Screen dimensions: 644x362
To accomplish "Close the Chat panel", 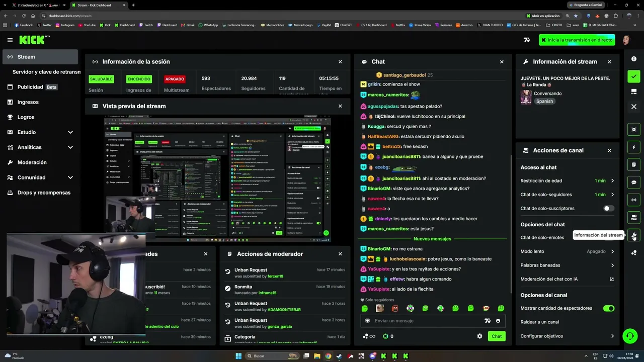I will click(502, 62).
